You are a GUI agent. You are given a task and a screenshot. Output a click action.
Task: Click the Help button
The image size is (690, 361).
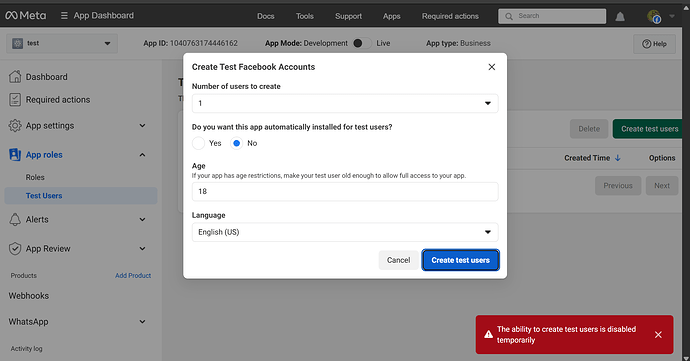click(654, 44)
